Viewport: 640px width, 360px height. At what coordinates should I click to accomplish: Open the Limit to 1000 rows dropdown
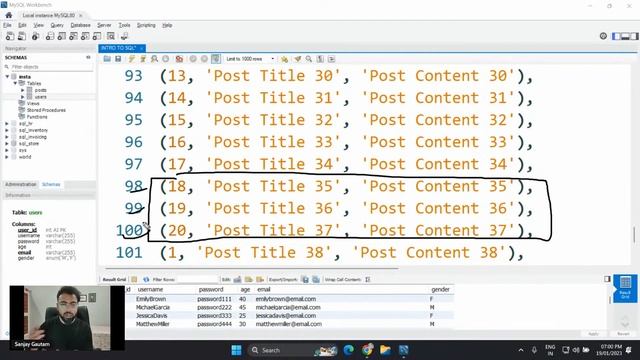[250, 59]
